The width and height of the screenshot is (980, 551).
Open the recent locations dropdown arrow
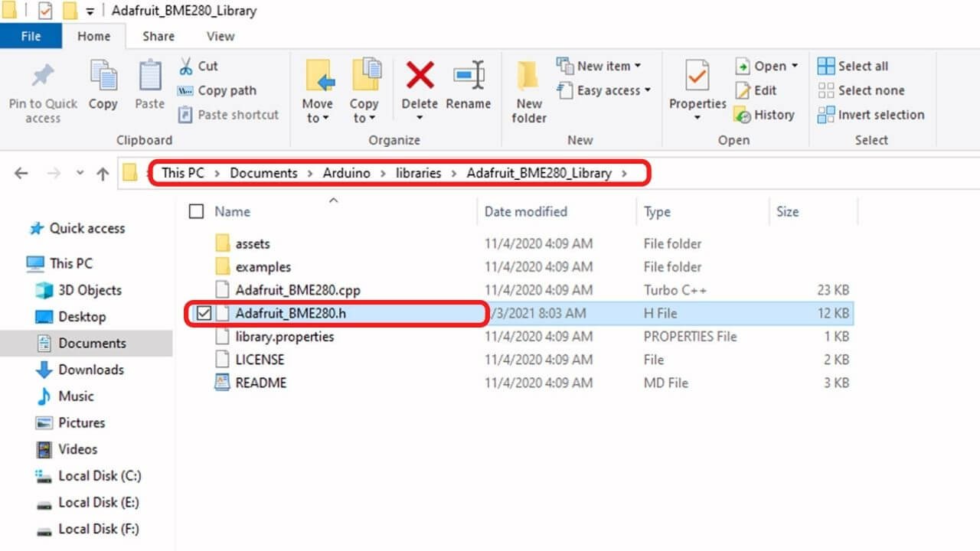[x=80, y=174]
